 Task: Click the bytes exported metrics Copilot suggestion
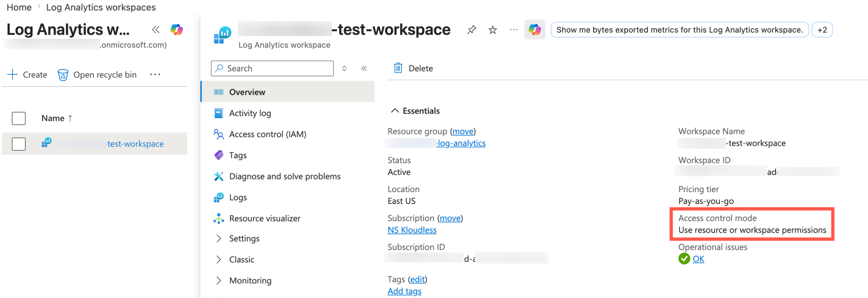click(679, 30)
